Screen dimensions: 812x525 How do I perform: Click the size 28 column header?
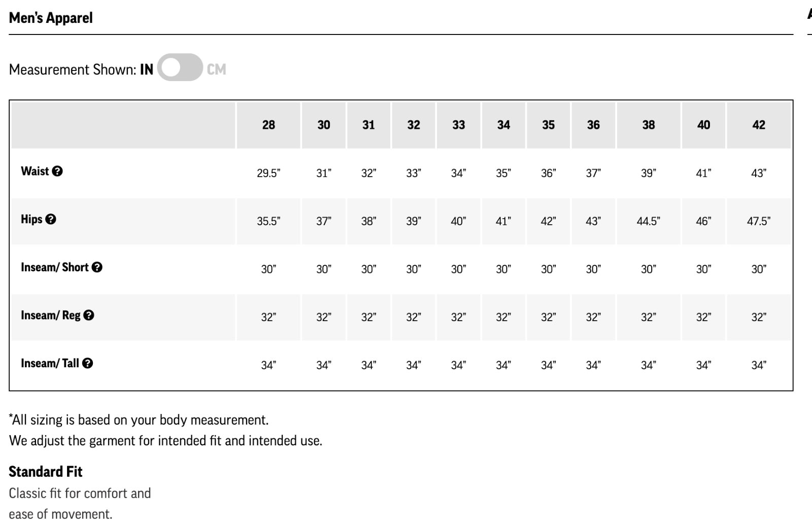[268, 125]
